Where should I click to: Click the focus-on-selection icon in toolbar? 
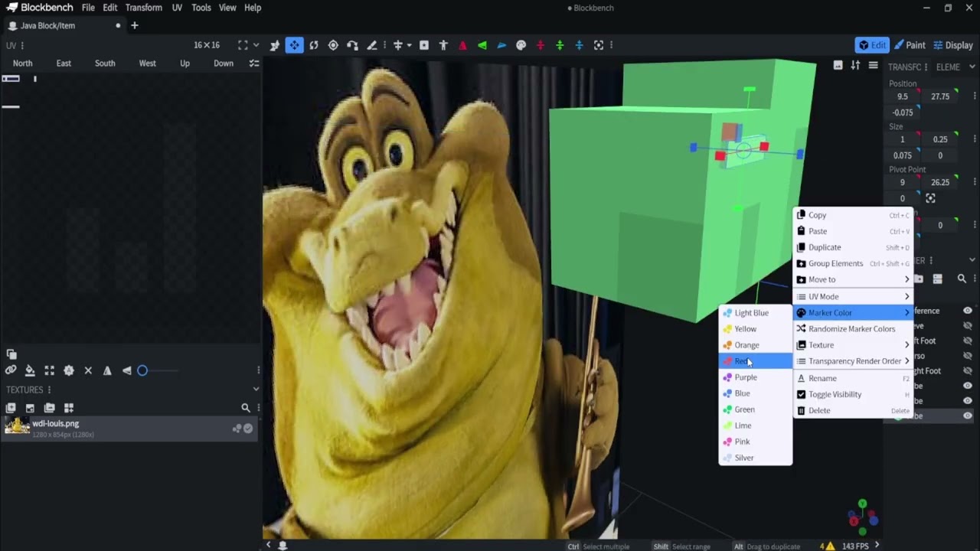tap(599, 45)
